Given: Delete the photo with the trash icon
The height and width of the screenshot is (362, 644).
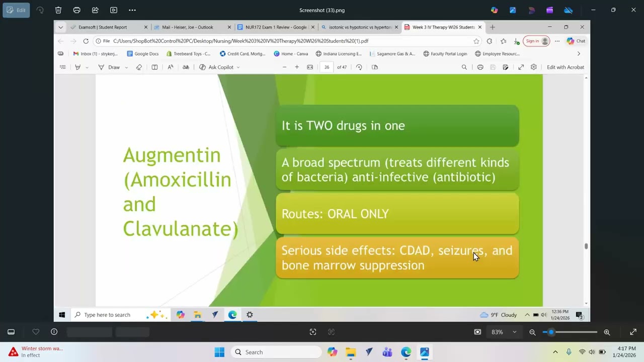Looking at the screenshot, I should point(58,10).
